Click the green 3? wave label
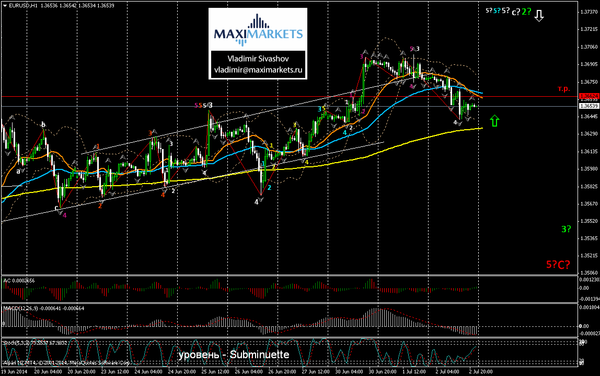This screenshot has width=600, height=376. click(x=566, y=229)
